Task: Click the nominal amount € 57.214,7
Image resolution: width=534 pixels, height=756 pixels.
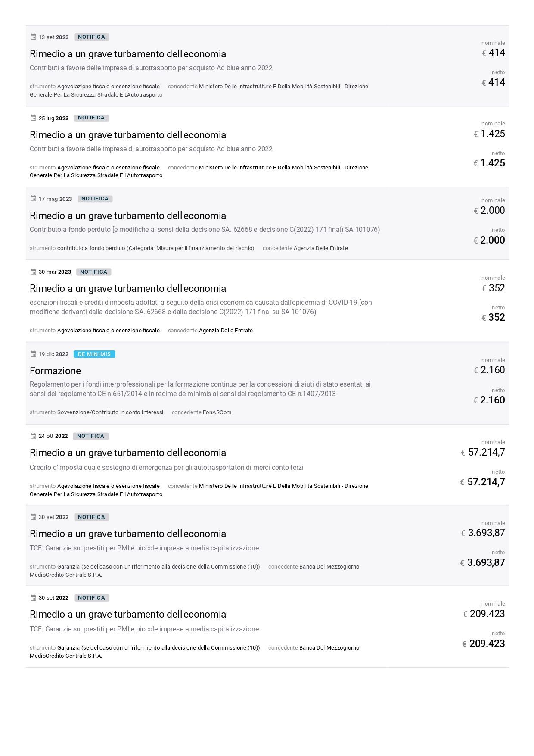Action: pos(486,452)
